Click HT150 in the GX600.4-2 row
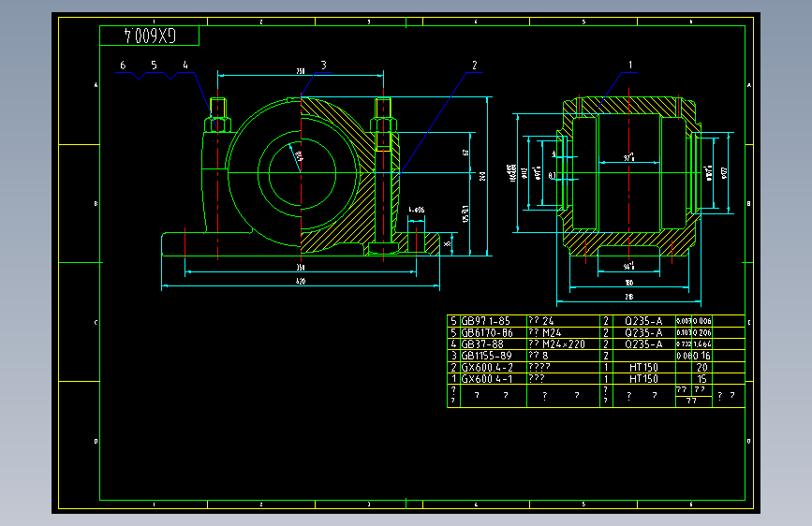The width and height of the screenshot is (812, 526). pyautogui.click(x=643, y=367)
